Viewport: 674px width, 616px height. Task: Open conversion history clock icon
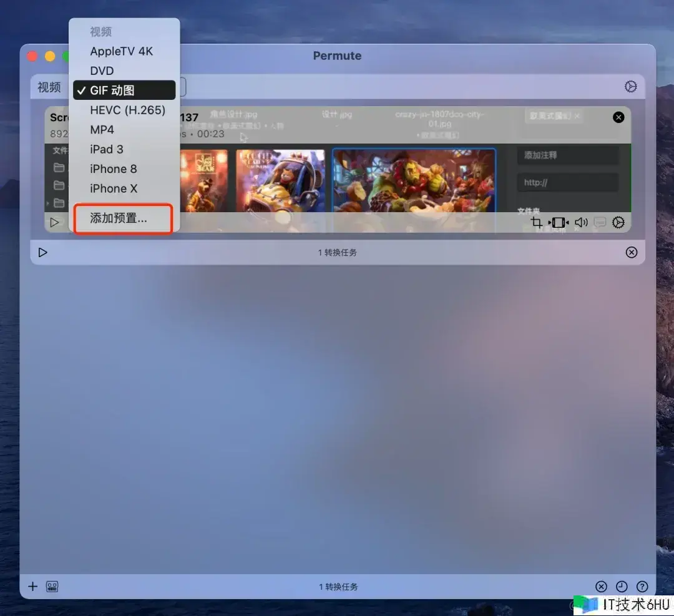coord(622,587)
